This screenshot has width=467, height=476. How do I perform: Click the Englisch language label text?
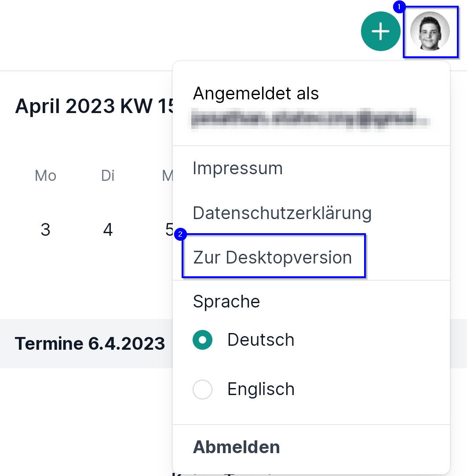261,389
